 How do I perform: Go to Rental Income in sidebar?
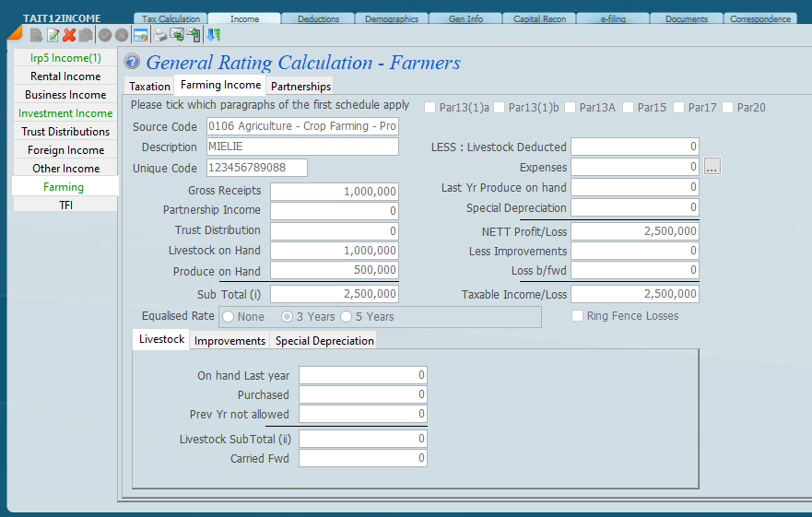pyautogui.click(x=65, y=76)
